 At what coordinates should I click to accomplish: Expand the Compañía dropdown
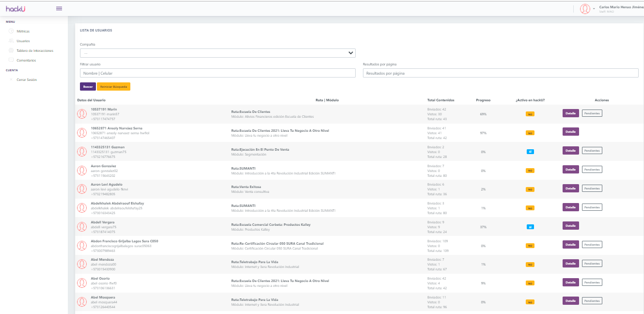(x=218, y=53)
